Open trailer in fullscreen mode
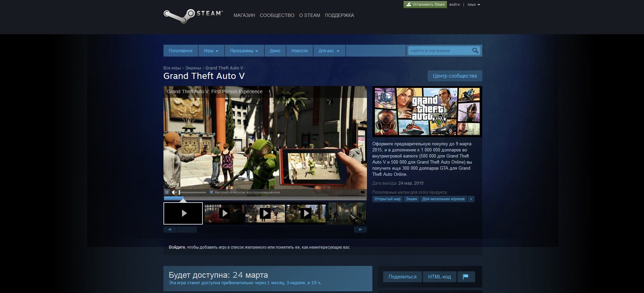Viewport: 644px width, 293px height. (x=362, y=192)
